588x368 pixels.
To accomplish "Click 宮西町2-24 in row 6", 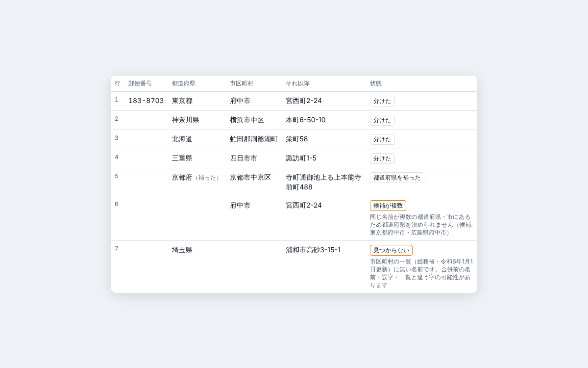I will click(304, 205).
